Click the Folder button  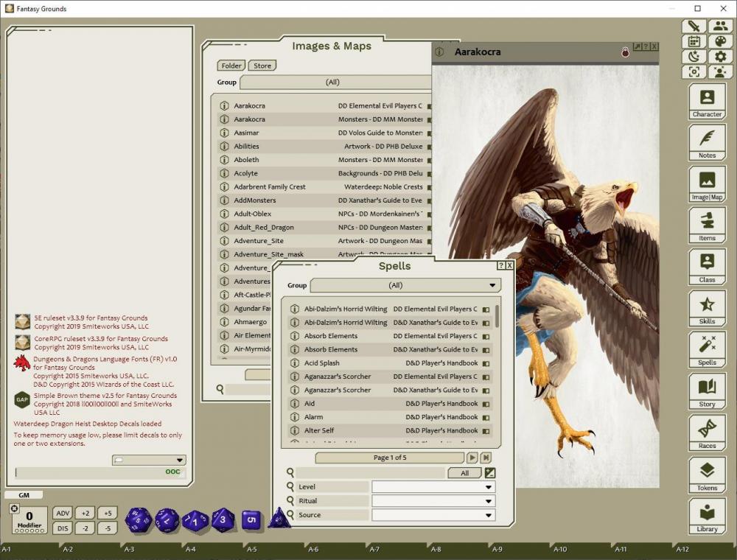click(231, 66)
